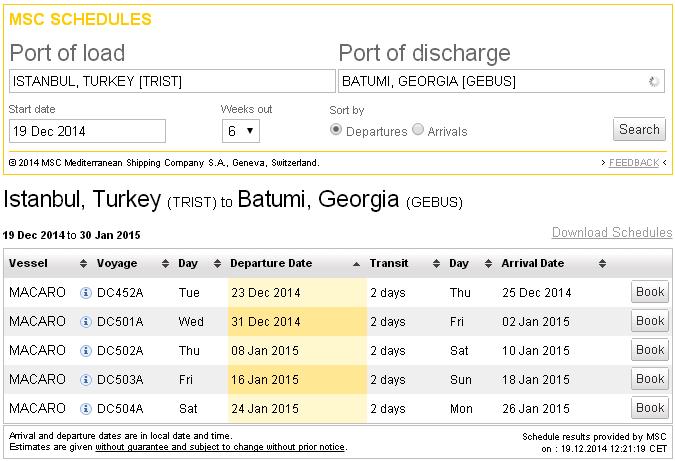Sort by Arrival Date column header
This screenshot has height=461, width=675.
tap(533, 264)
